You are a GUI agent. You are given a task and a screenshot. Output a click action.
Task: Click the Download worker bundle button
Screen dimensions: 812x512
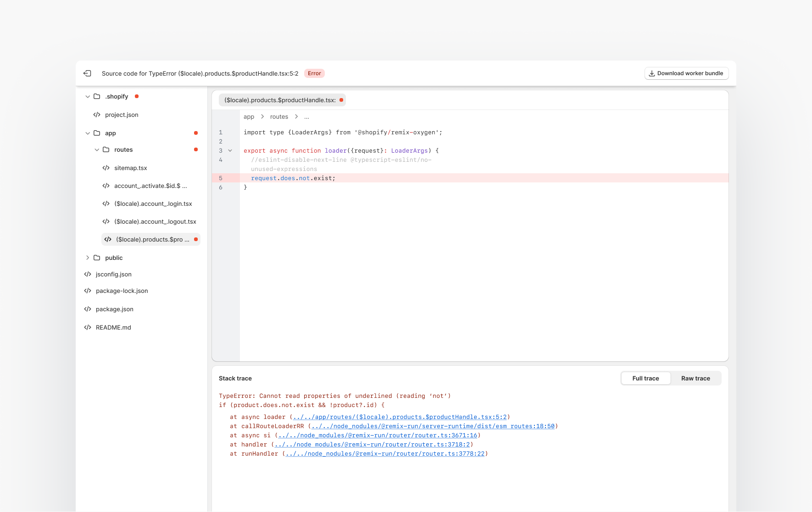click(x=686, y=73)
